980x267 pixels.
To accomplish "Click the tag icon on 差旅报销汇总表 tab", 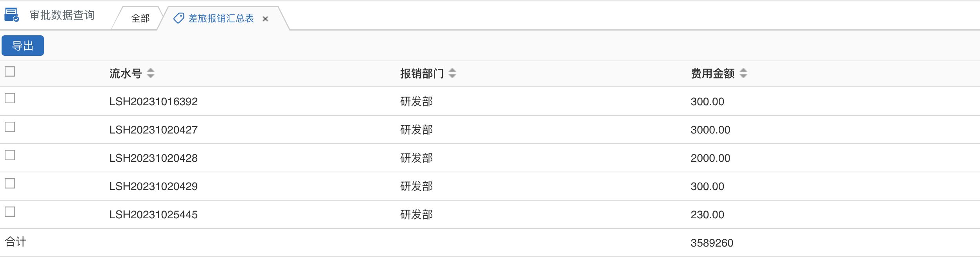I will [179, 18].
